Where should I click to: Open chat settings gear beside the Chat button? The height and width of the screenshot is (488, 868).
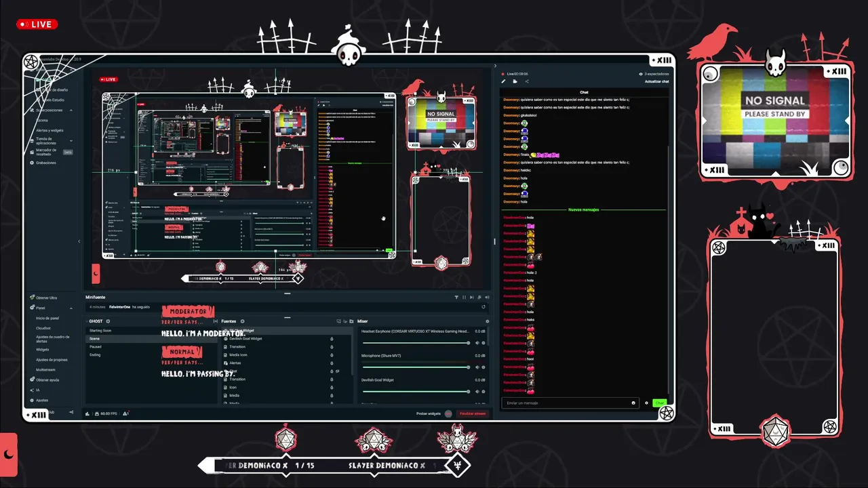646,403
